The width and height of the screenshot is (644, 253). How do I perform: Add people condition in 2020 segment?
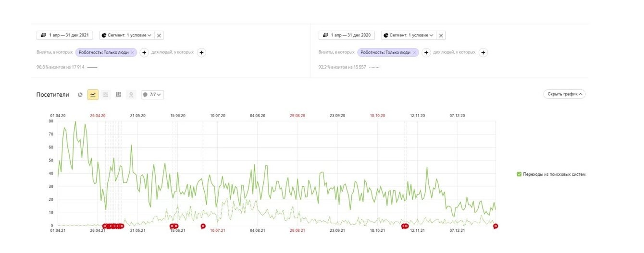point(483,52)
